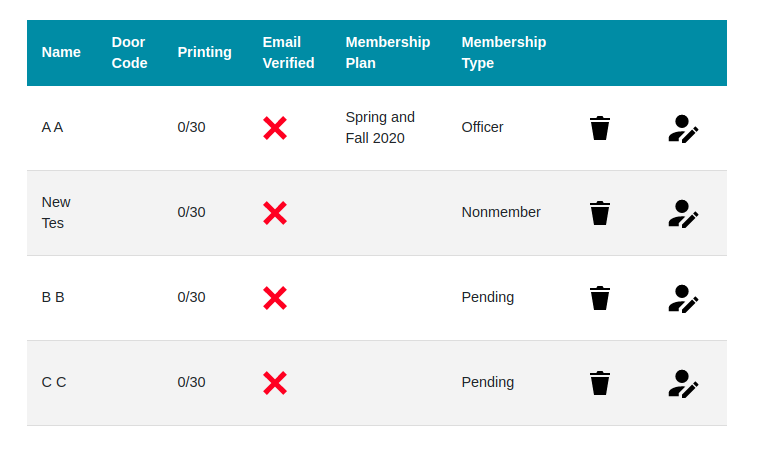Edit the C C user
Screen dimensions: 764x453
[683, 383]
